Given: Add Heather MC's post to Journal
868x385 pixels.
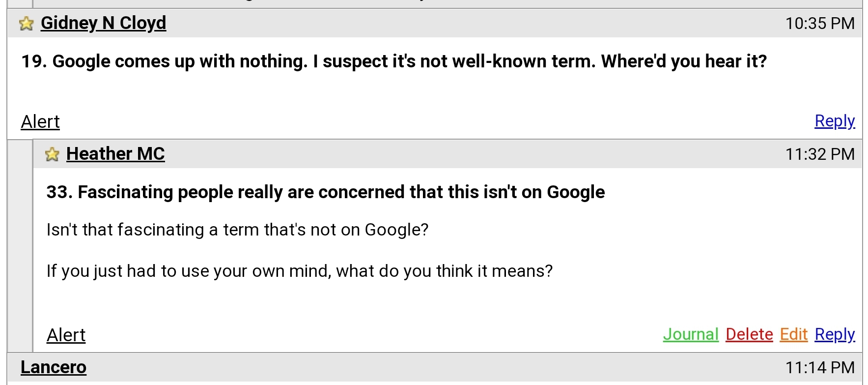Looking at the screenshot, I should point(690,334).
